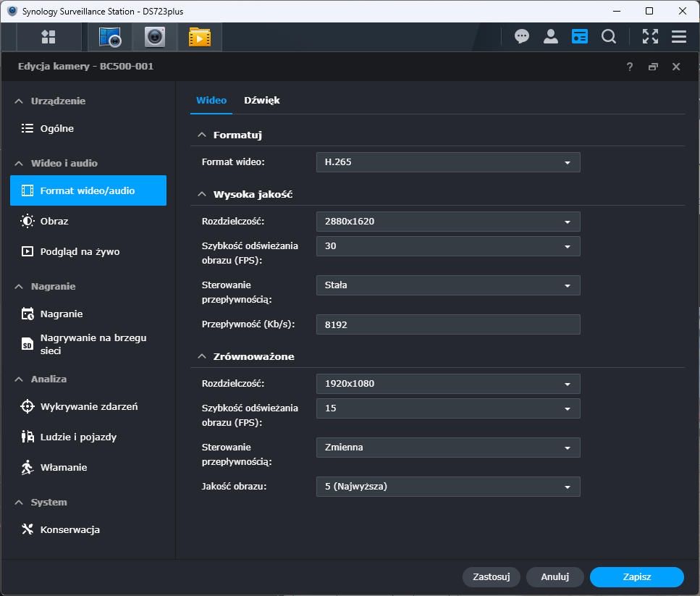700x596 pixels.
Task: Open the hamburger main menu
Action: [678, 36]
